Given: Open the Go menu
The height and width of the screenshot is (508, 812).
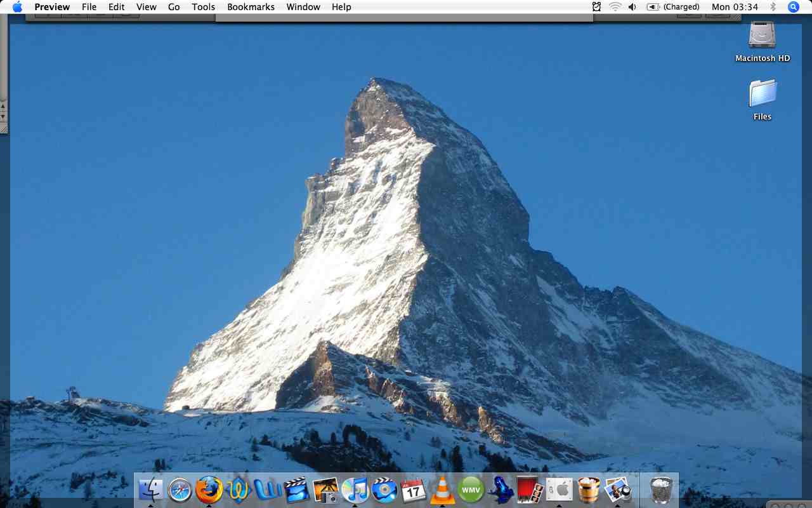Looking at the screenshot, I should click(174, 7).
